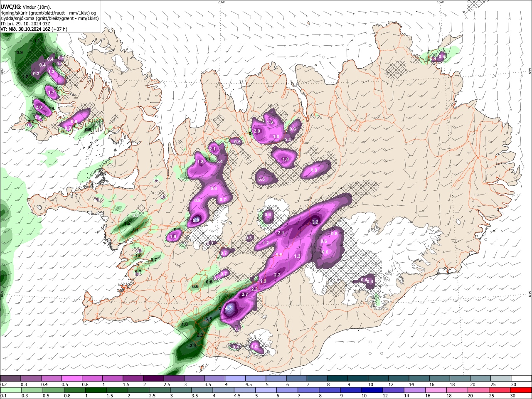Click the 1.1 rain value in the west

(135, 230)
